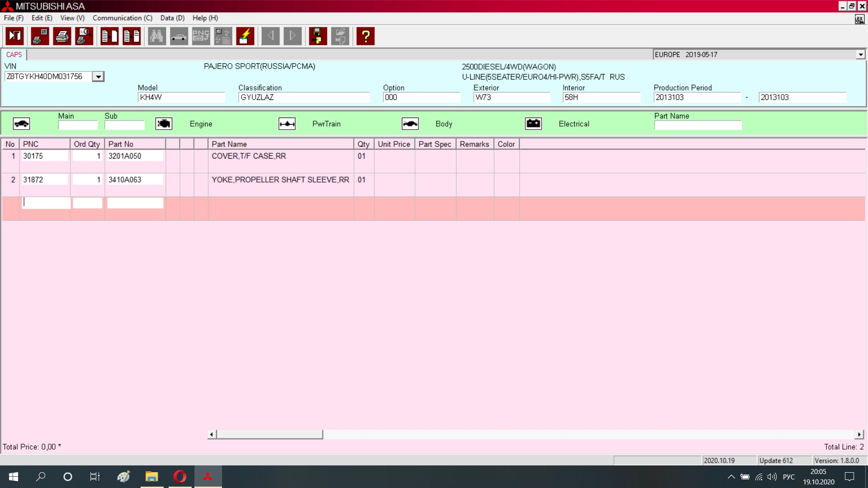868x488 pixels.
Task: Select the Body category icon
Action: click(x=410, y=124)
